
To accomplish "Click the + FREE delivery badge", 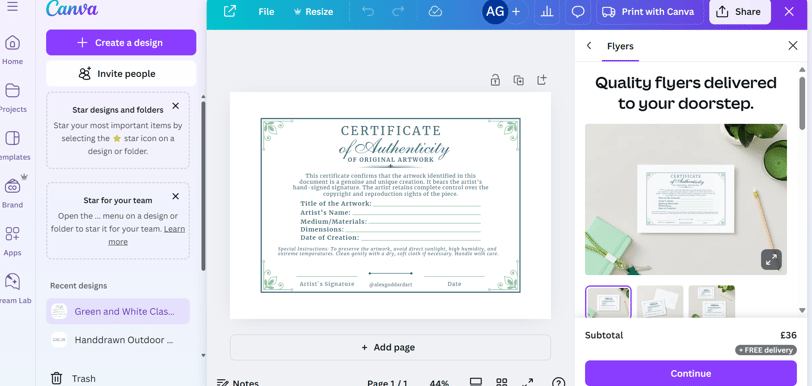I will tap(765, 350).
